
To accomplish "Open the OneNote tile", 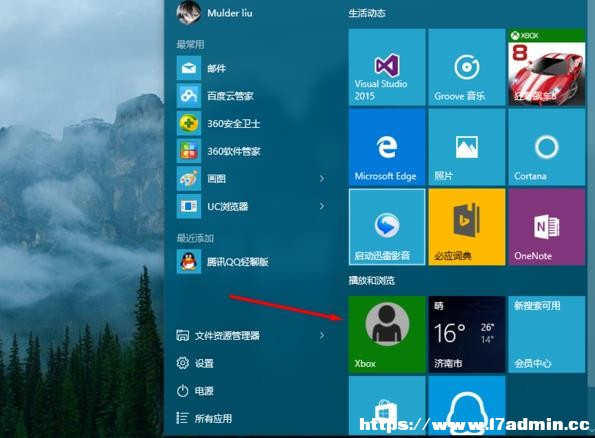I will coord(547,227).
